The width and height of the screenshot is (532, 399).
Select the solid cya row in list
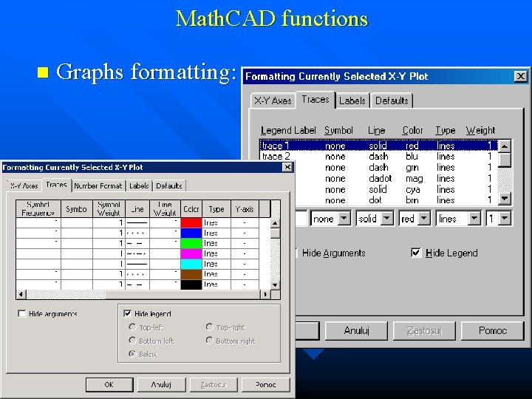click(395, 189)
